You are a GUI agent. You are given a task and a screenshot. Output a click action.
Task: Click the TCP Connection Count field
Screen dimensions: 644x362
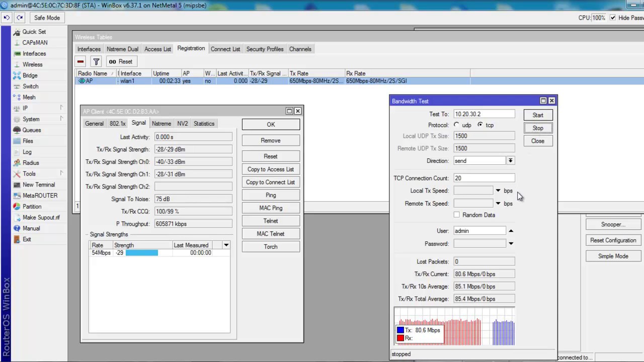click(x=484, y=178)
